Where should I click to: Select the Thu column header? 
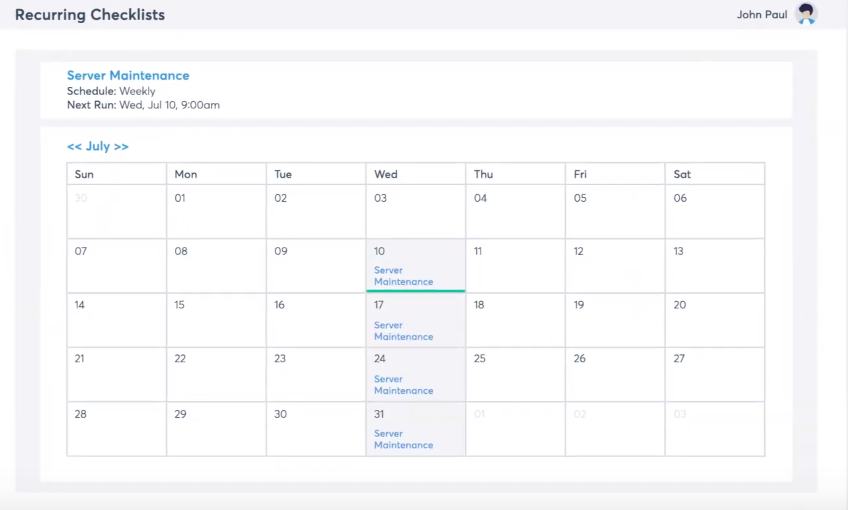515,174
